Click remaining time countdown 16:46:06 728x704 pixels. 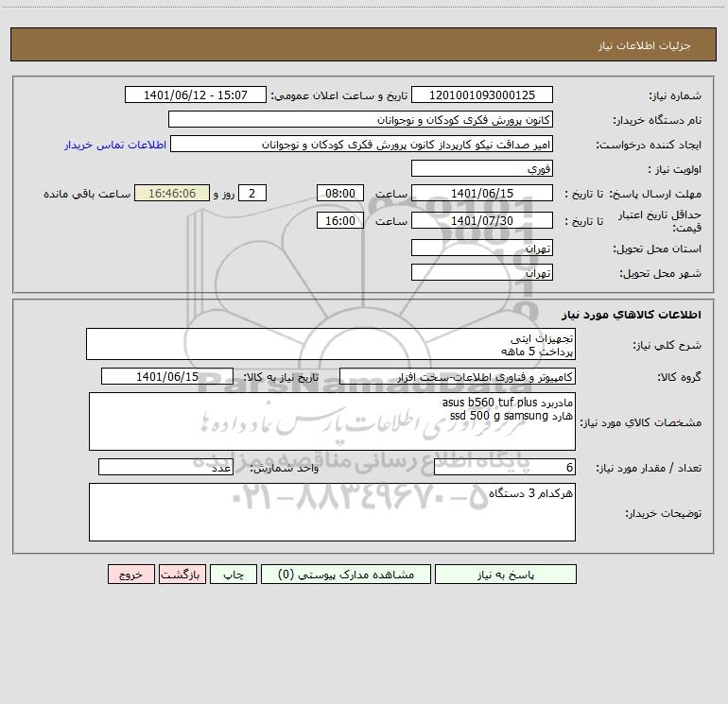coord(172,193)
